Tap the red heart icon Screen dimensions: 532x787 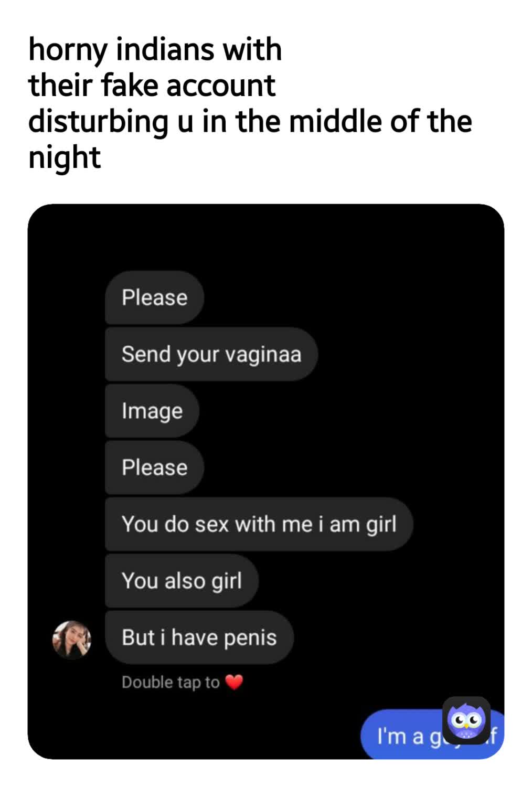point(234,682)
